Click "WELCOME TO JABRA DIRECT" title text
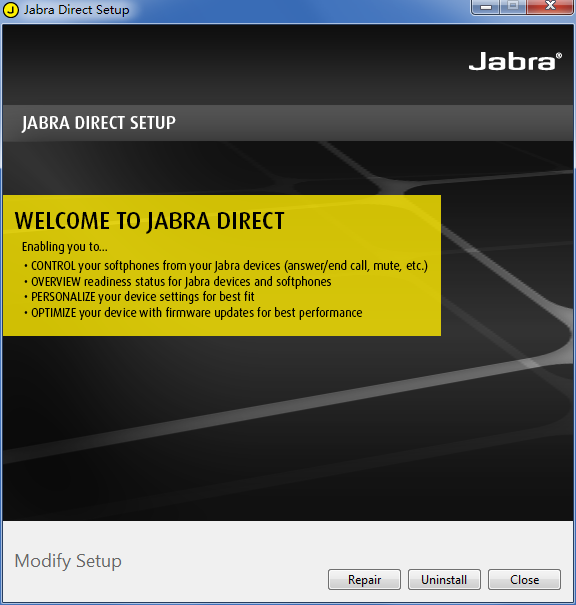 click(x=150, y=221)
